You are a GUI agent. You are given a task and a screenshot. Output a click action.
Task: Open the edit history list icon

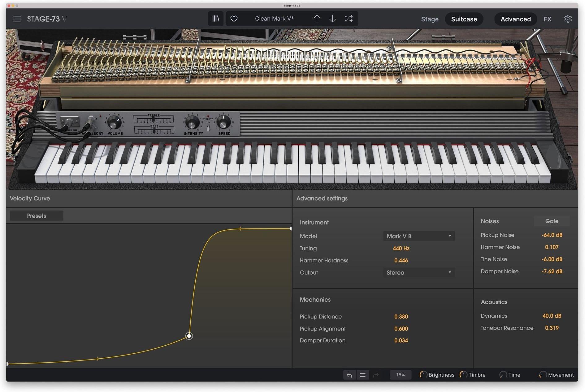pos(363,375)
